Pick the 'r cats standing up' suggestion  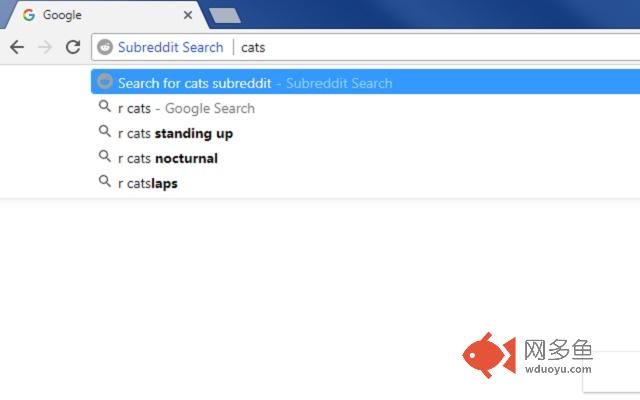(365, 133)
